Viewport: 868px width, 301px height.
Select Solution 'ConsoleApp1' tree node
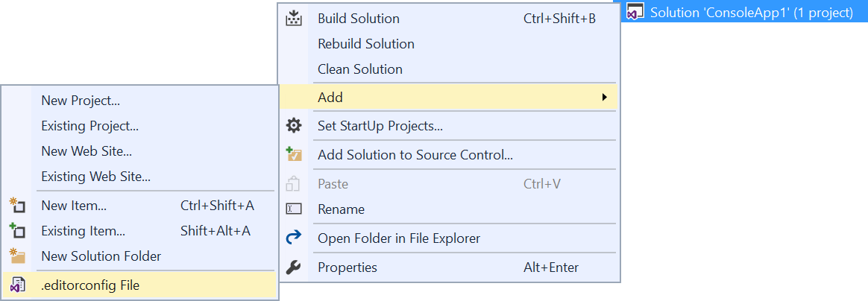pyautogui.click(x=751, y=13)
